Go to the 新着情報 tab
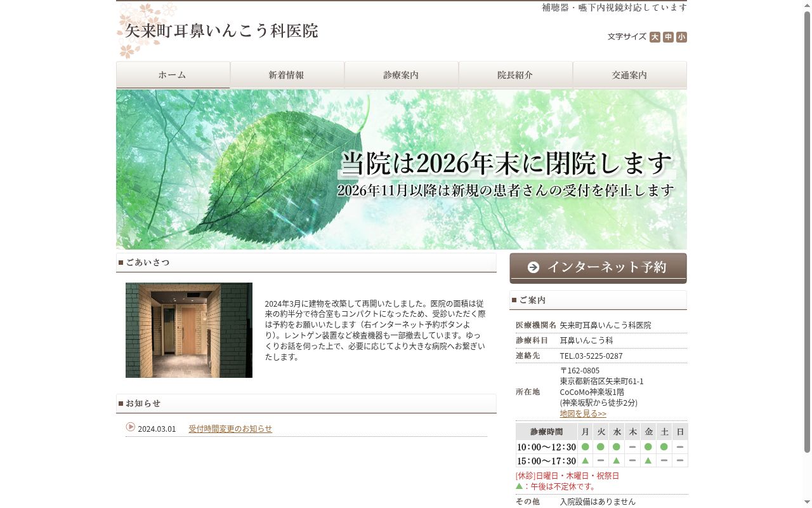Viewport: 812px width, 508px height. pyautogui.click(x=287, y=75)
